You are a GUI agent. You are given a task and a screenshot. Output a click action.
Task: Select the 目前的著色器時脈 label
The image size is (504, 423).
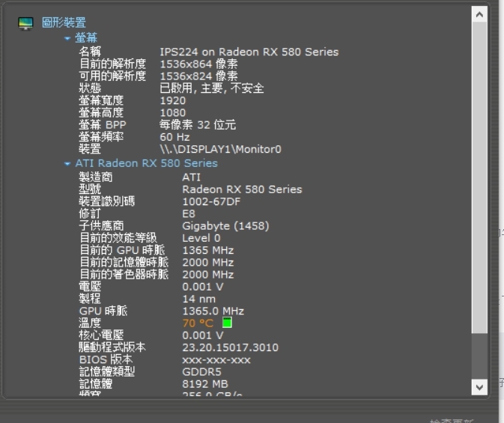coord(124,275)
